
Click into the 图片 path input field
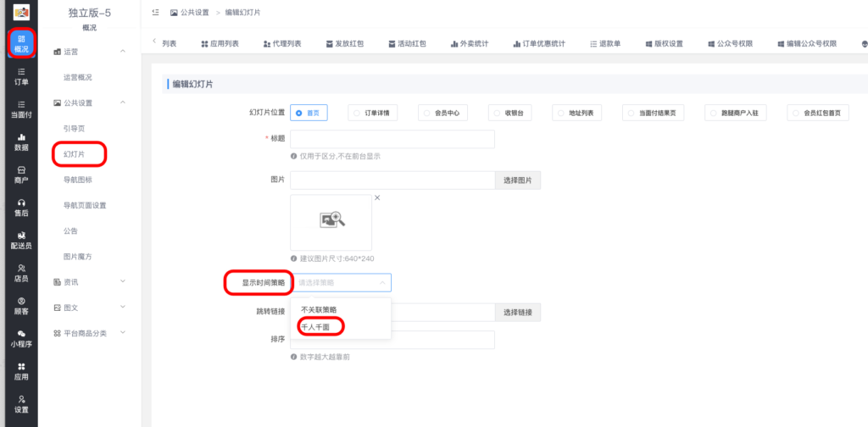pos(392,180)
